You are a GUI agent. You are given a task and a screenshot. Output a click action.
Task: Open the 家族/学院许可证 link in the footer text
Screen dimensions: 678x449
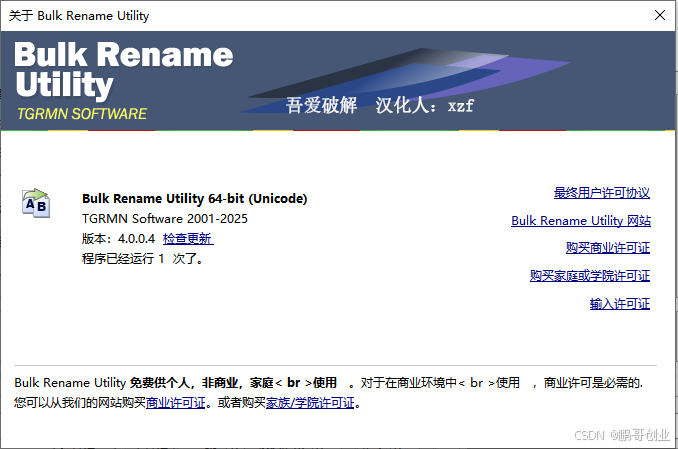click(310, 403)
